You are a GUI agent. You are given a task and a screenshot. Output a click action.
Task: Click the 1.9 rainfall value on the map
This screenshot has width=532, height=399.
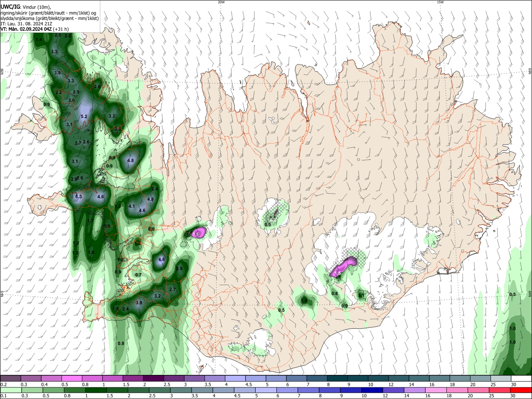pyautogui.click(x=107, y=226)
